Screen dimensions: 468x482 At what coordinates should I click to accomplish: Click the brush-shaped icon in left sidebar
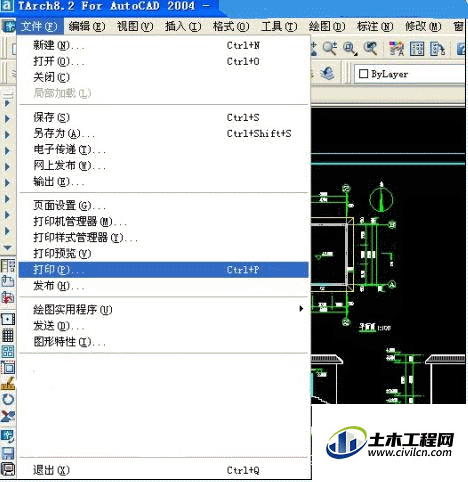click(8, 384)
